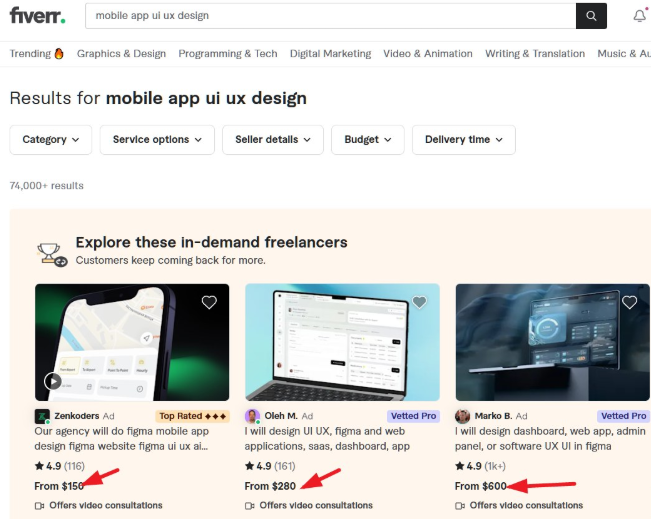Image resolution: width=651 pixels, height=519 pixels.
Task: Click Marko B. profile avatar
Action: 463,416
